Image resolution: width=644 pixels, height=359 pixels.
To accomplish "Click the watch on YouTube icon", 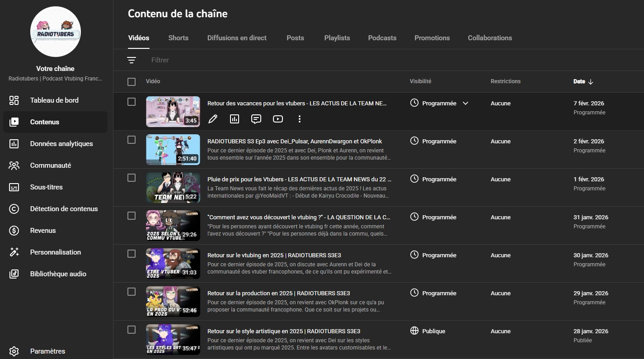I will tap(278, 119).
